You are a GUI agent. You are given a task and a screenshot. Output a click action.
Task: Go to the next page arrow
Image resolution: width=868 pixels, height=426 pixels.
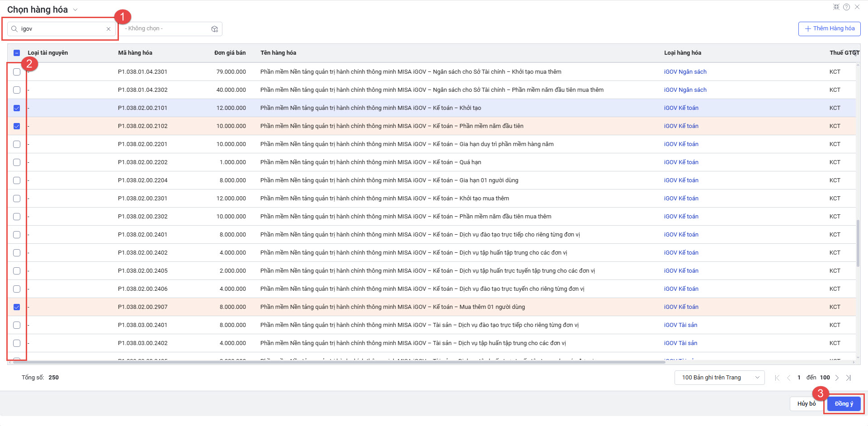click(x=837, y=378)
